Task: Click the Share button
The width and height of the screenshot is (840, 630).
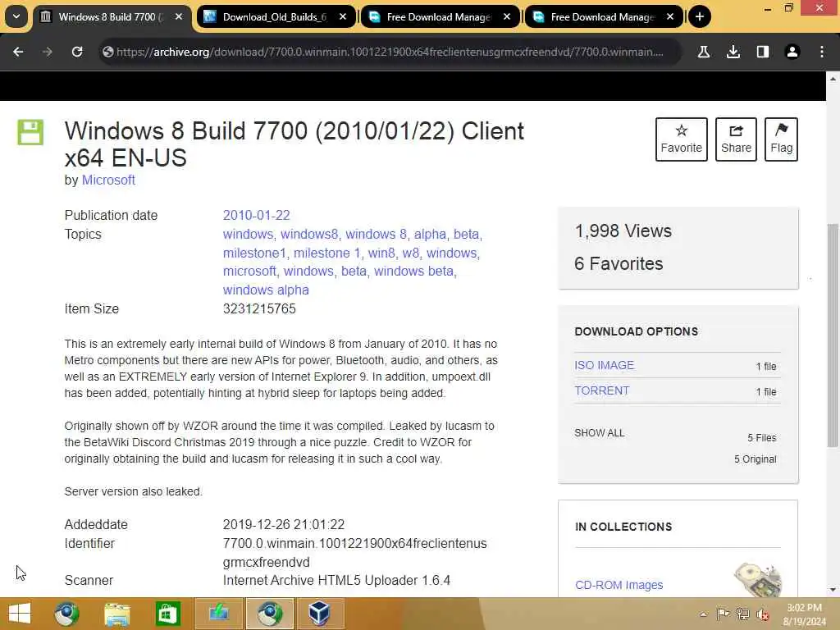Action: 736,139
